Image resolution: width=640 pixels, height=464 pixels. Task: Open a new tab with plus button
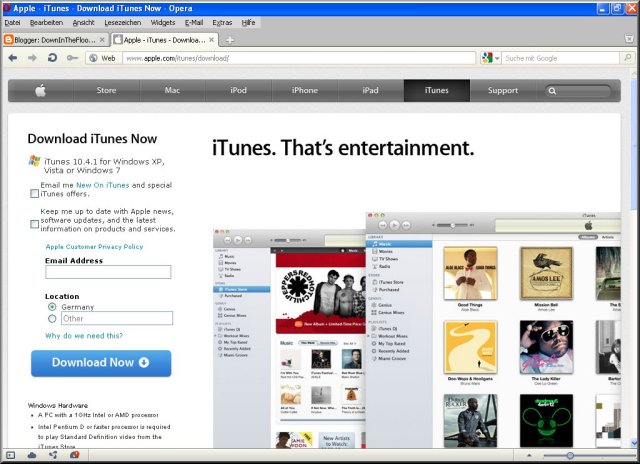tap(230, 40)
